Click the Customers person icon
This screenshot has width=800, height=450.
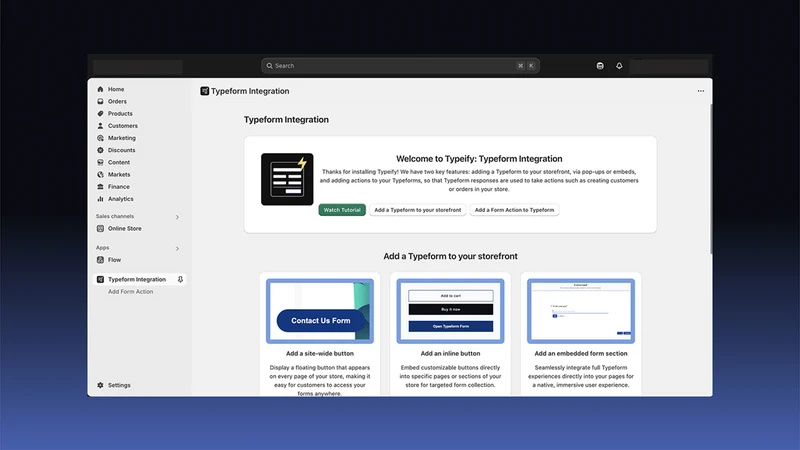[100, 126]
